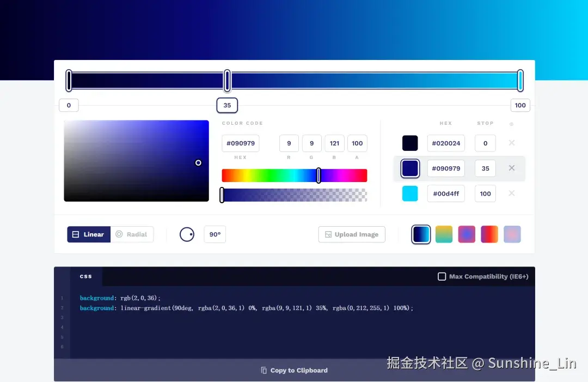Viewport: 588px width, 382px height.
Task: Click the add-stop plus icon beside STOP
Action: point(511,124)
